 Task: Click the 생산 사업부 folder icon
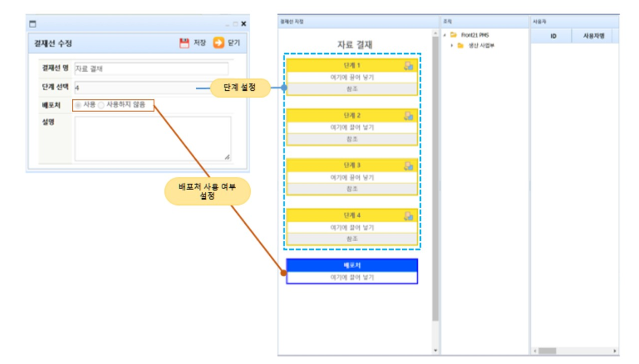point(461,45)
